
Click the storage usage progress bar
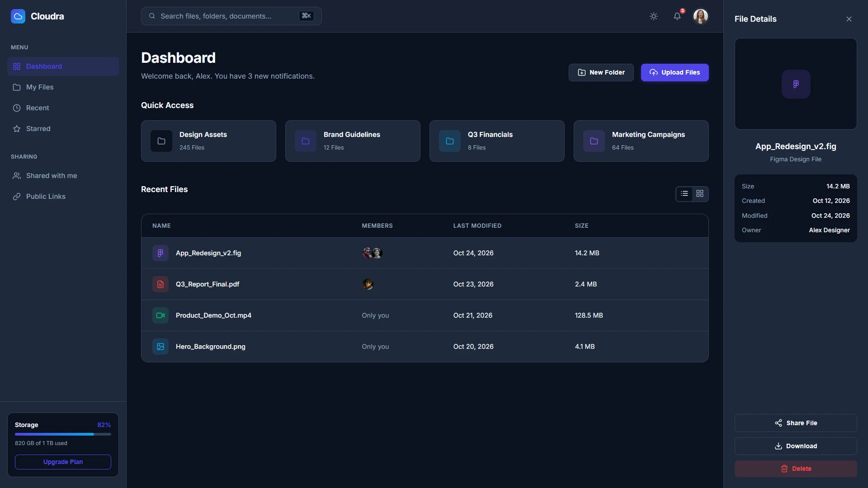63,434
